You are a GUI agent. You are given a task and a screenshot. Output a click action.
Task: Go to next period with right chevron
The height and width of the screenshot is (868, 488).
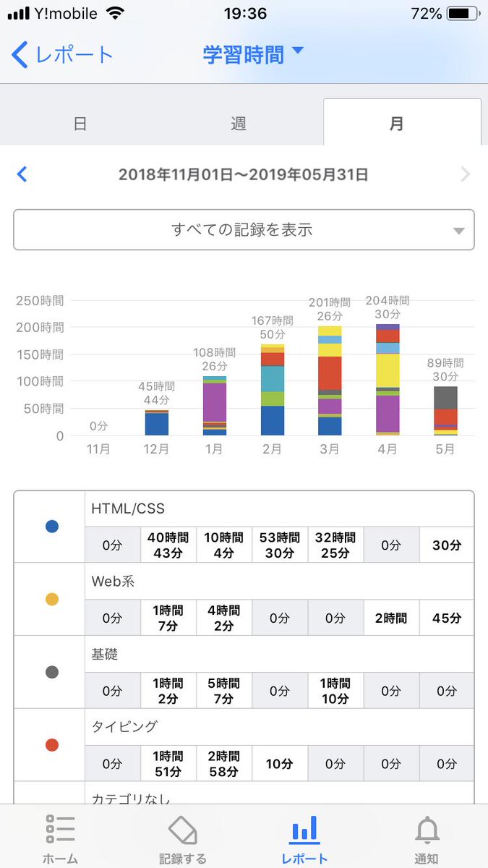pyautogui.click(x=466, y=174)
